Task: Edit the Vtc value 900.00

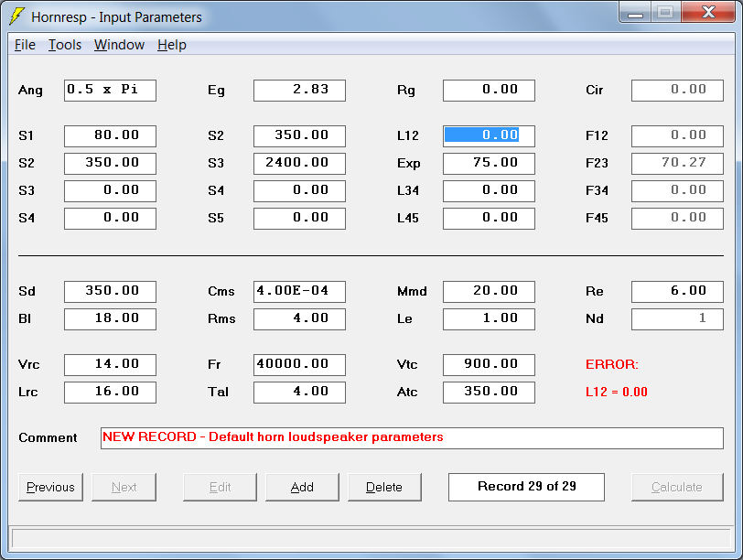Action: click(x=489, y=365)
